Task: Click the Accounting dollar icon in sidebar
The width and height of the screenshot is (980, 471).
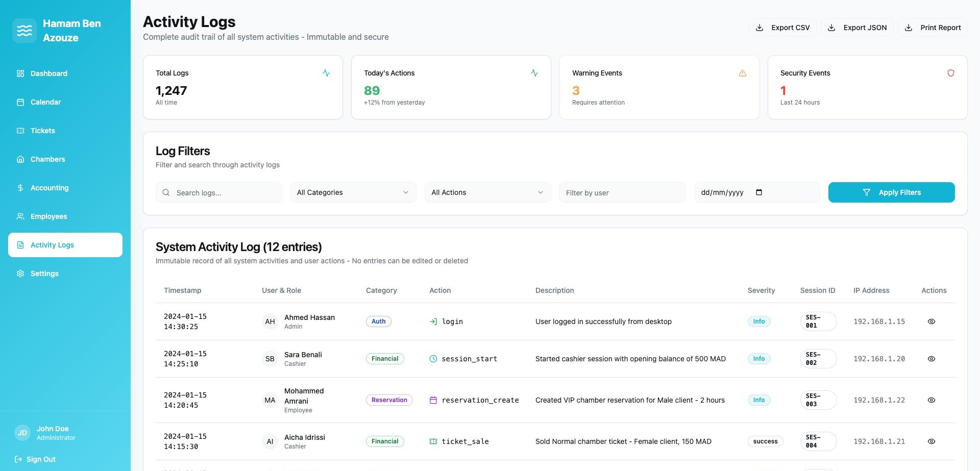Action: [x=20, y=188]
